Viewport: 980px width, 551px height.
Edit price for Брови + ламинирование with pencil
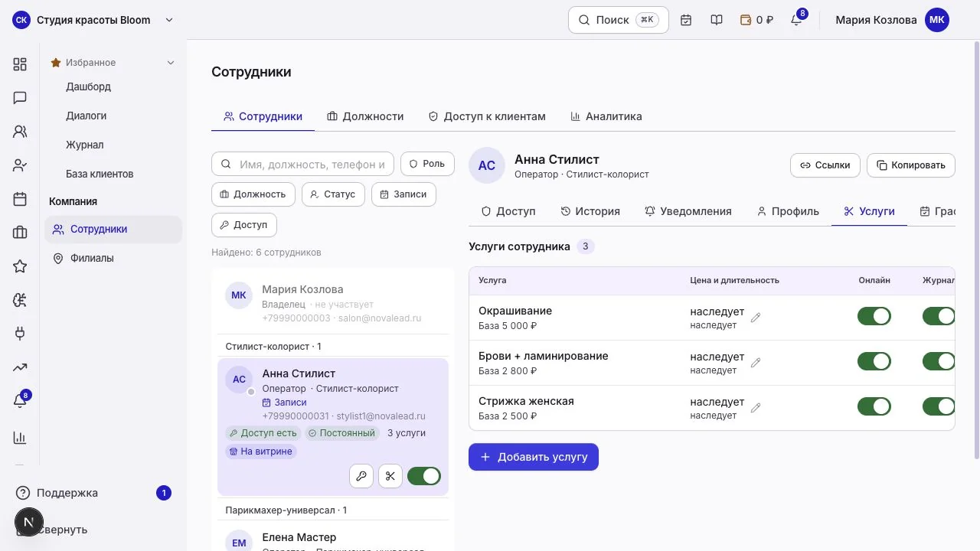756,363
